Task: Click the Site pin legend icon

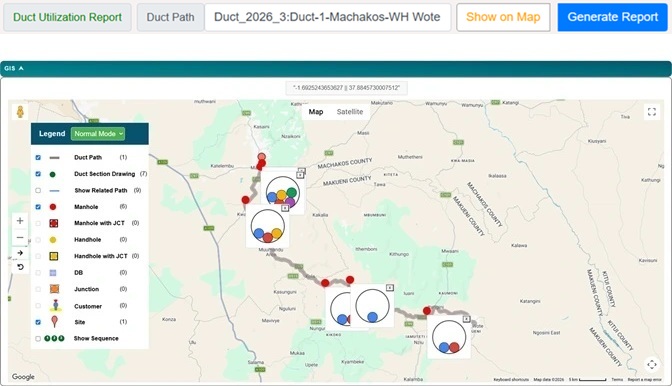Action: click(x=54, y=321)
